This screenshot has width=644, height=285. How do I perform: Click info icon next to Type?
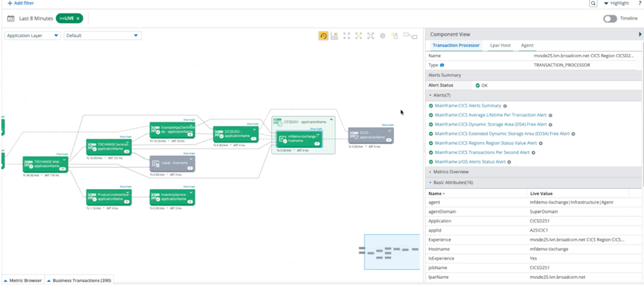tap(442, 65)
